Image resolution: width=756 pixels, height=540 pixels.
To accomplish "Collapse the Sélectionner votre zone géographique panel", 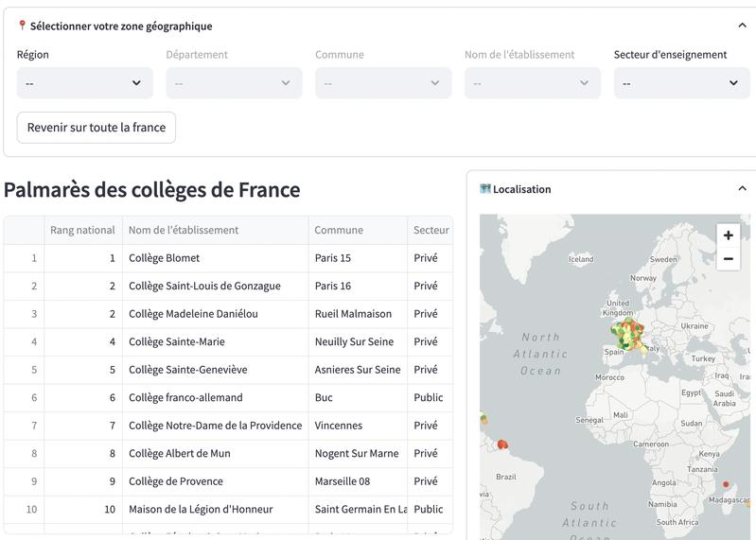I will pyautogui.click(x=742, y=26).
